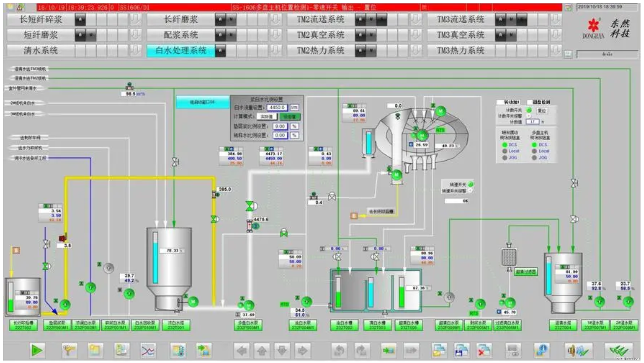Screen dimensions: 644x363
Task: Click the 多盘白水泵 232P003M1 label button
Action: [x=248, y=325]
